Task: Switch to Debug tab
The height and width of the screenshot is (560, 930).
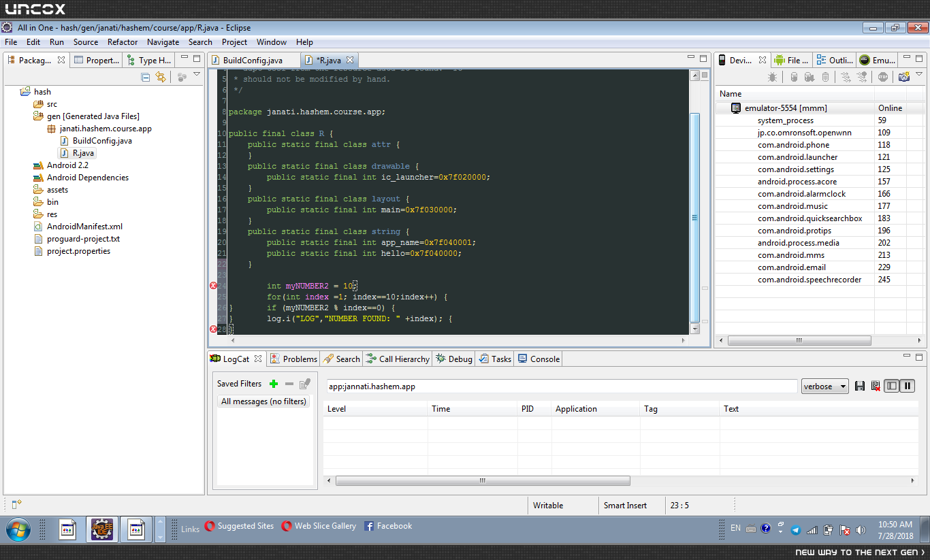Action: pyautogui.click(x=454, y=359)
